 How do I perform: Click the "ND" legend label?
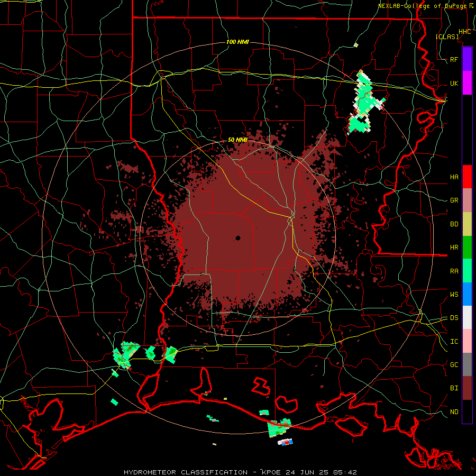454,412
